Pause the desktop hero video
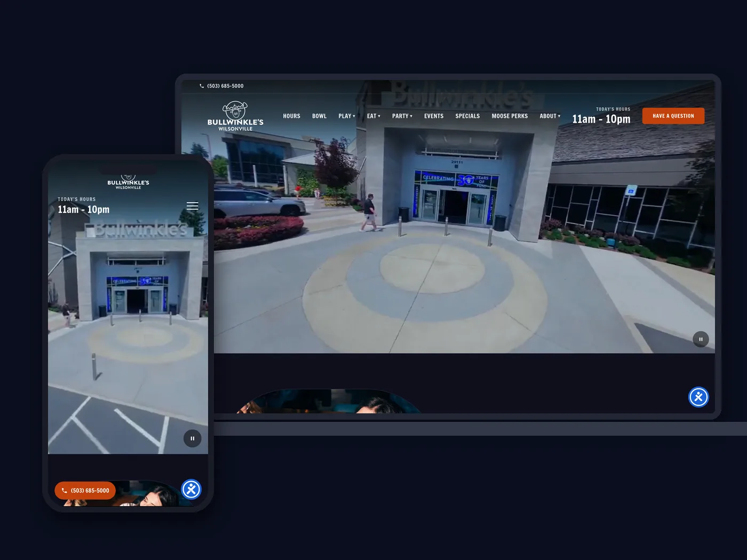The image size is (747, 560). [701, 339]
